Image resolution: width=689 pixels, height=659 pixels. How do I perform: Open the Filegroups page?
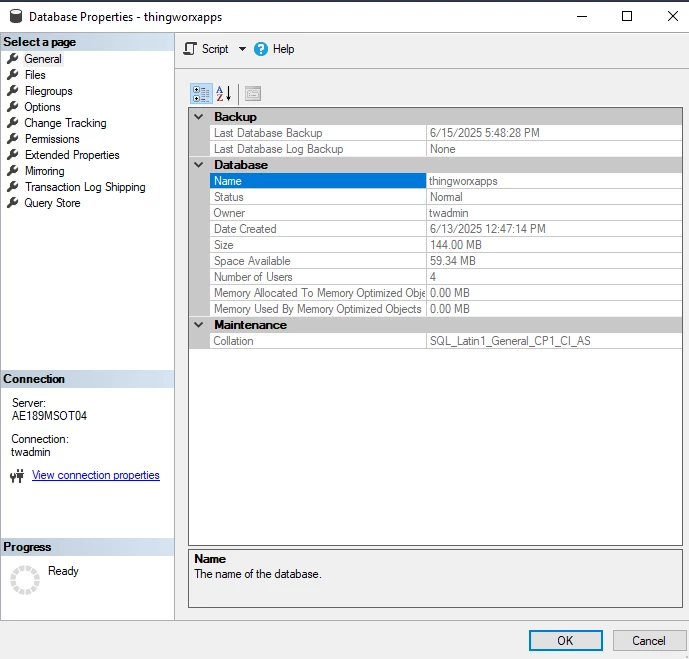[x=48, y=91]
